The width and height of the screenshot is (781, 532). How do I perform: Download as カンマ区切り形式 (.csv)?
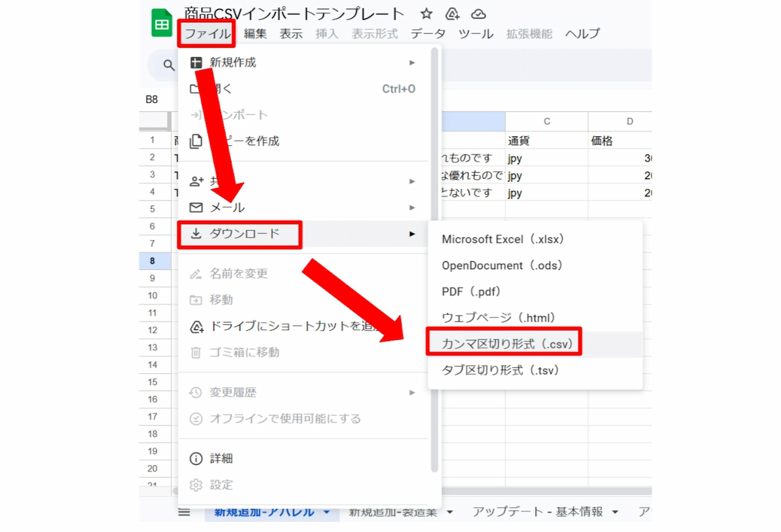pyautogui.click(x=506, y=344)
